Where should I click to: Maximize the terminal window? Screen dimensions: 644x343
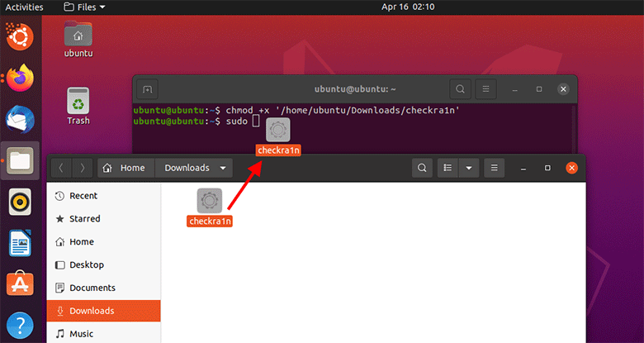(539, 89)
